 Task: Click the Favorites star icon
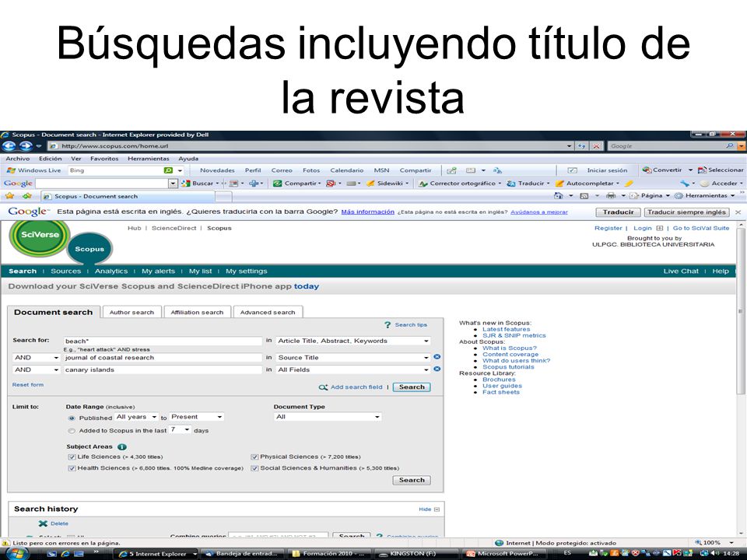click(9, 196)
